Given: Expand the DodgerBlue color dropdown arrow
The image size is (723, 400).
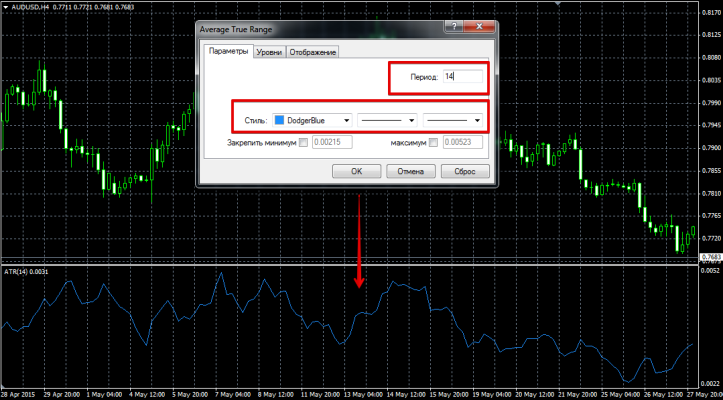Looking at the screenshot, I should 346,120.
